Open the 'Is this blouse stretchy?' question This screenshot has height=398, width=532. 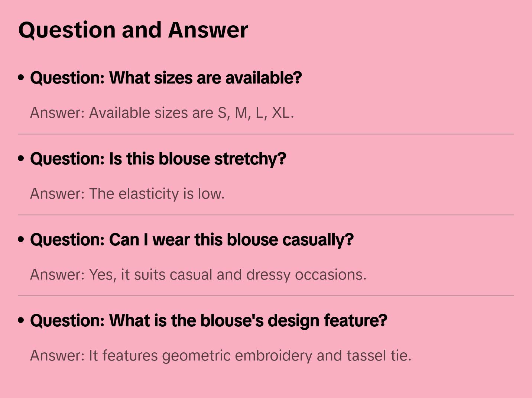point(158,159)
